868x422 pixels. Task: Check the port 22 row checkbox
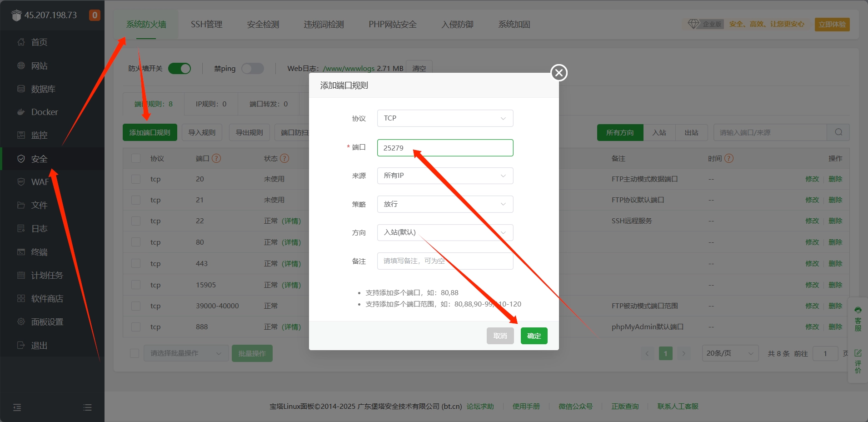(136, 221)
